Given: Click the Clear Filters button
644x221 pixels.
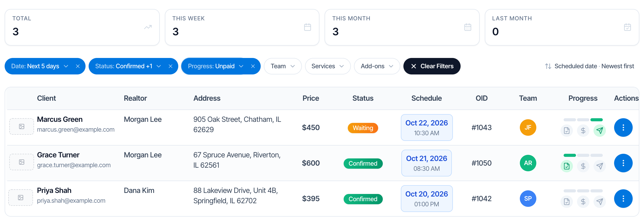Looking at the screenshot, I should (x=432, y=66).
